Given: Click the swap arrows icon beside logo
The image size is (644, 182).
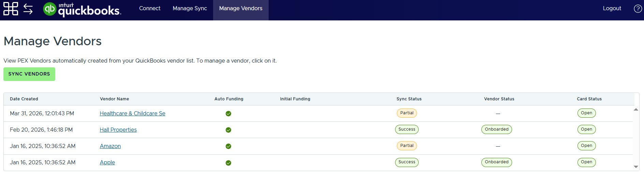Looking at the screenshot, I should tap(28, 9).
